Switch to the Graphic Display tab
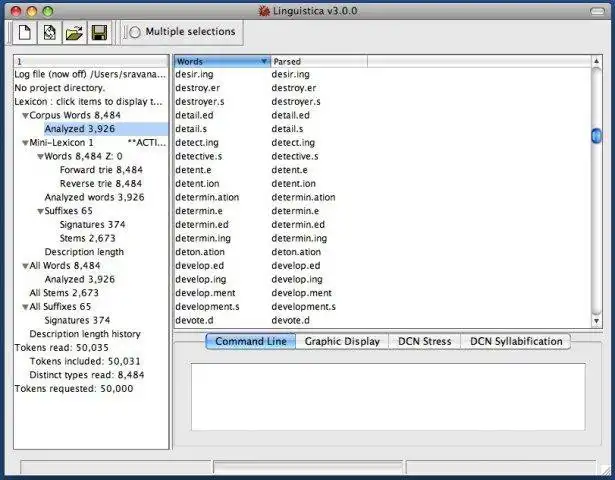The width and height of the screenshot is (615, 480). [x=342, y=341]
